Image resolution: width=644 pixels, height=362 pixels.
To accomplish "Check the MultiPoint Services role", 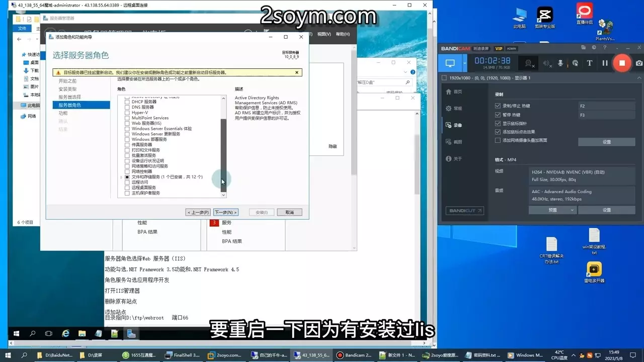I will tap(127, 118).
